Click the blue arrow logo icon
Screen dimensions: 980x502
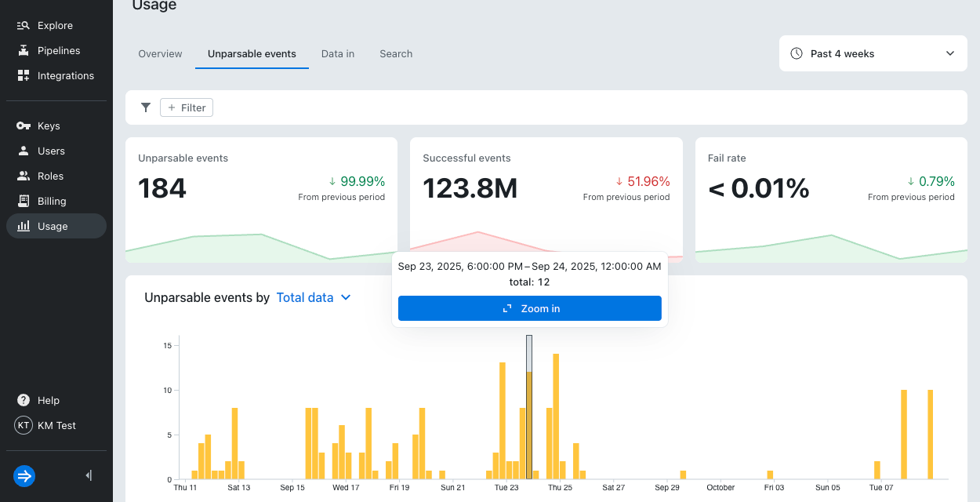(24, 476)
